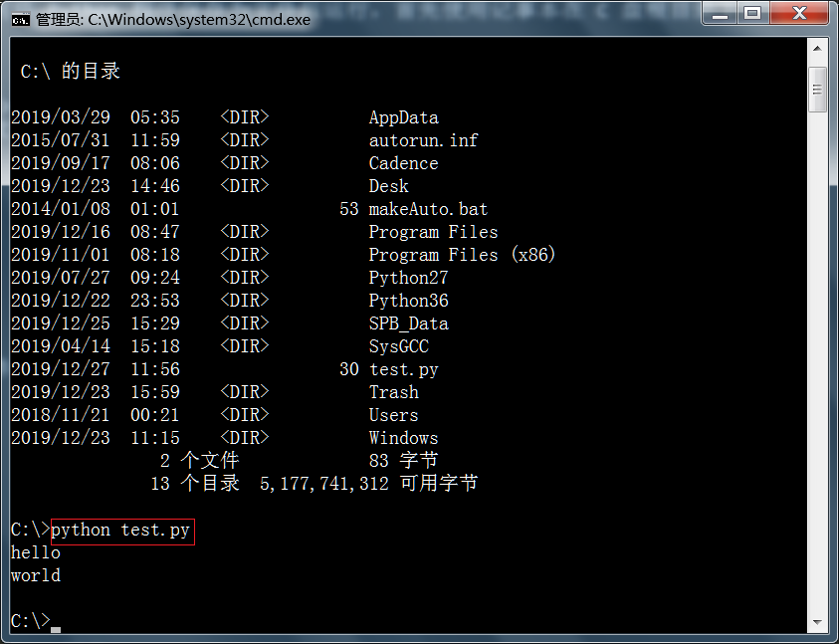Viewport: 839px width, 644px height.
Task: Minimize the command prompt window
Action: point(721,13)
